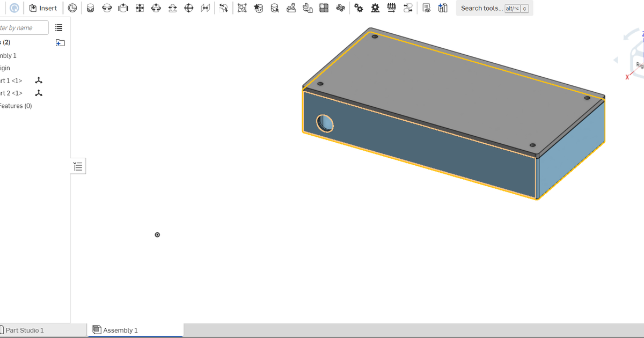The height and width of the screenshot is (338, 644).
Task: Select the Gear relation tool icon
Action: click(358, 8)
